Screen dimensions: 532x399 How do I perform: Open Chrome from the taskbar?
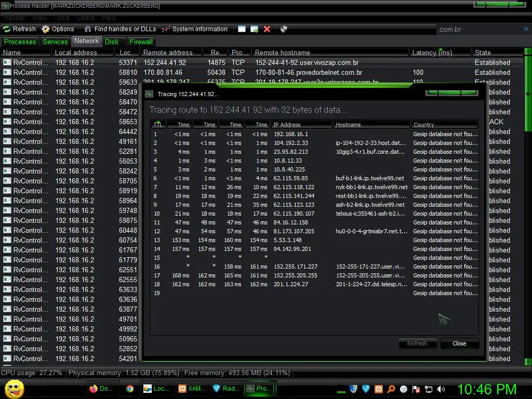[129, 389]
